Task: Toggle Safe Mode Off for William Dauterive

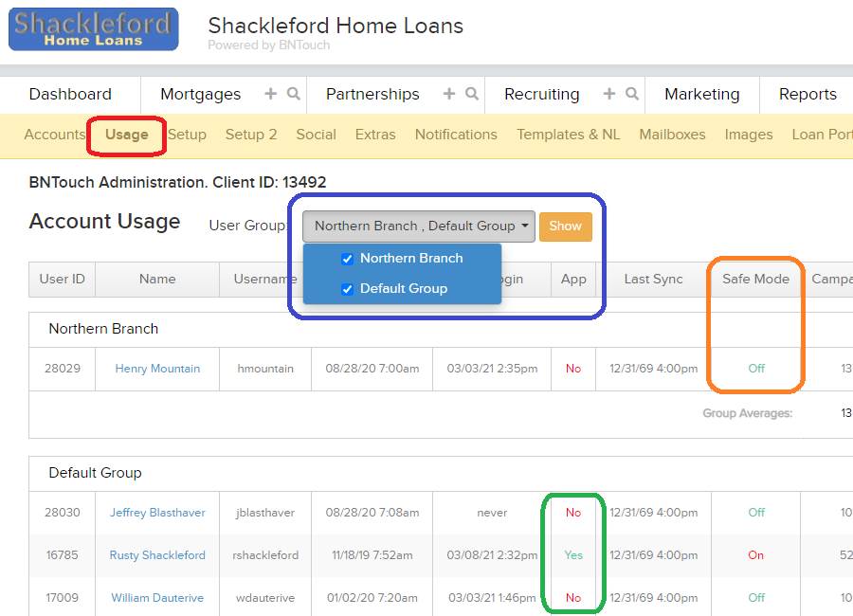Action: tap(756, 597)
